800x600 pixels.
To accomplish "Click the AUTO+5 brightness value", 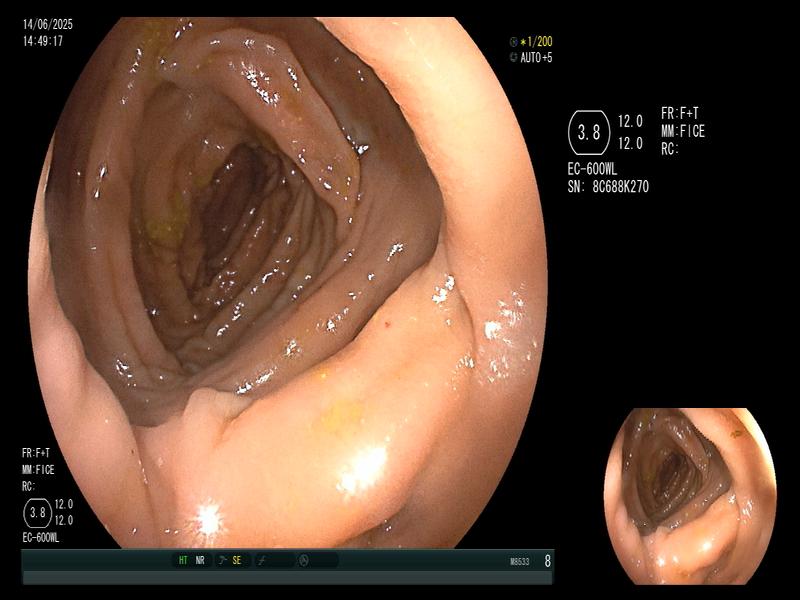I will [x=536, y=57].
